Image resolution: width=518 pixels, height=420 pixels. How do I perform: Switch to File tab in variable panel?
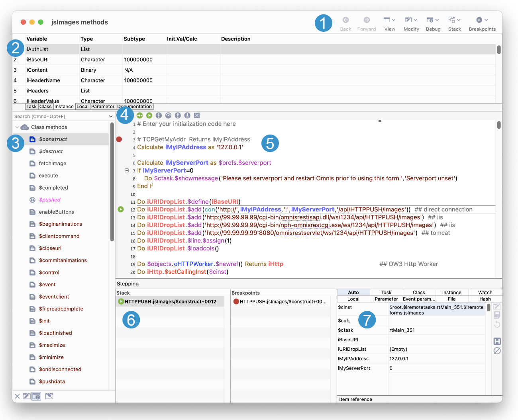(x=451, y=299)
